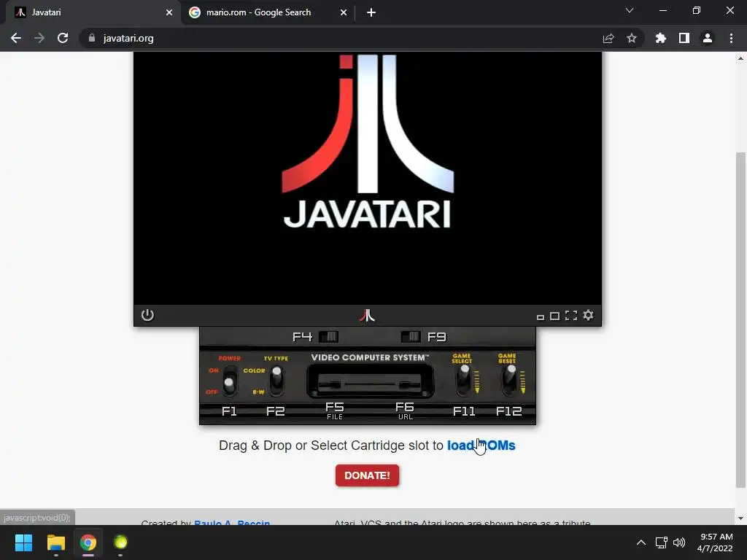747x560 pixels.
Task: Share this page icon
Action: point(608,38)
